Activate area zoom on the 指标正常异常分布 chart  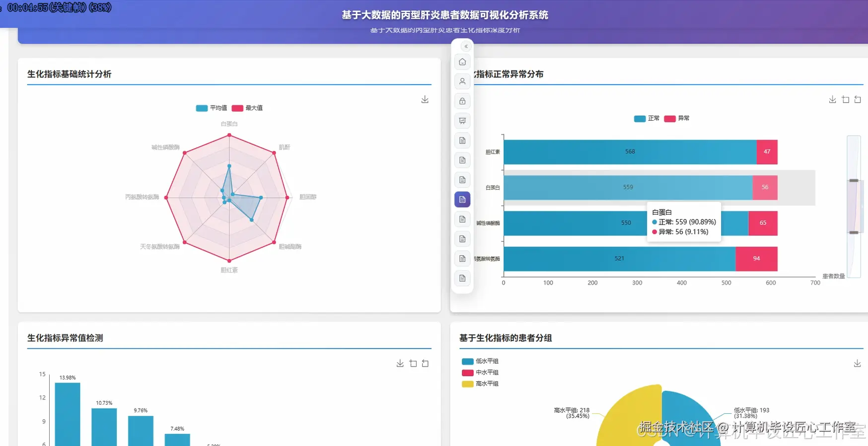tap(846, 100)
